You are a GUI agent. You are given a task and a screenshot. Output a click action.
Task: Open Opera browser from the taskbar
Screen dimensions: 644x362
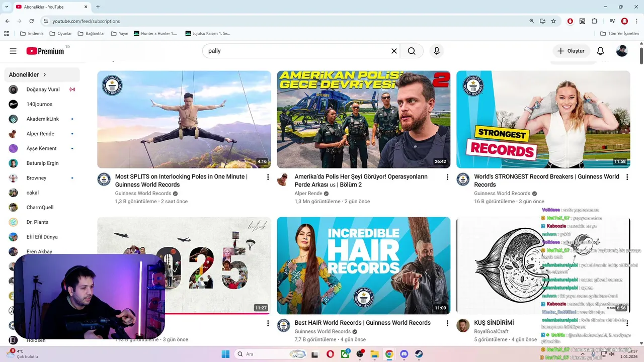(330, 354)
